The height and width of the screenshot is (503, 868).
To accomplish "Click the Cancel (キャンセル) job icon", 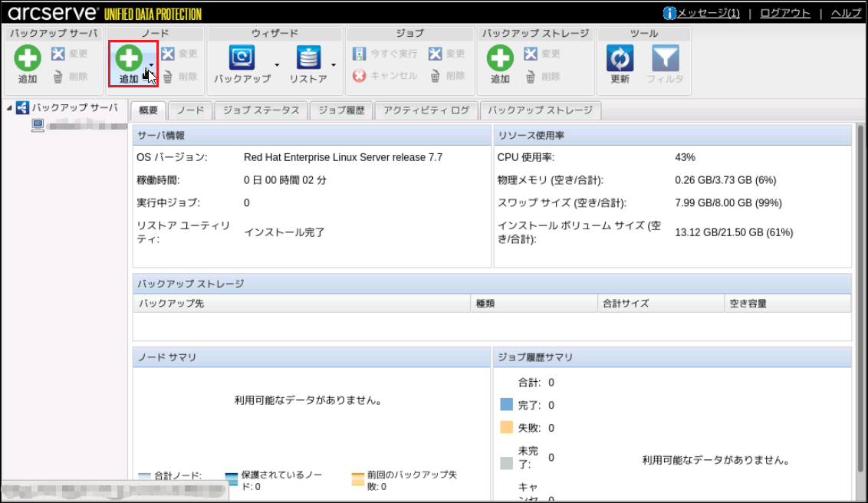I will pyautogui.click(x=359, y=76).
